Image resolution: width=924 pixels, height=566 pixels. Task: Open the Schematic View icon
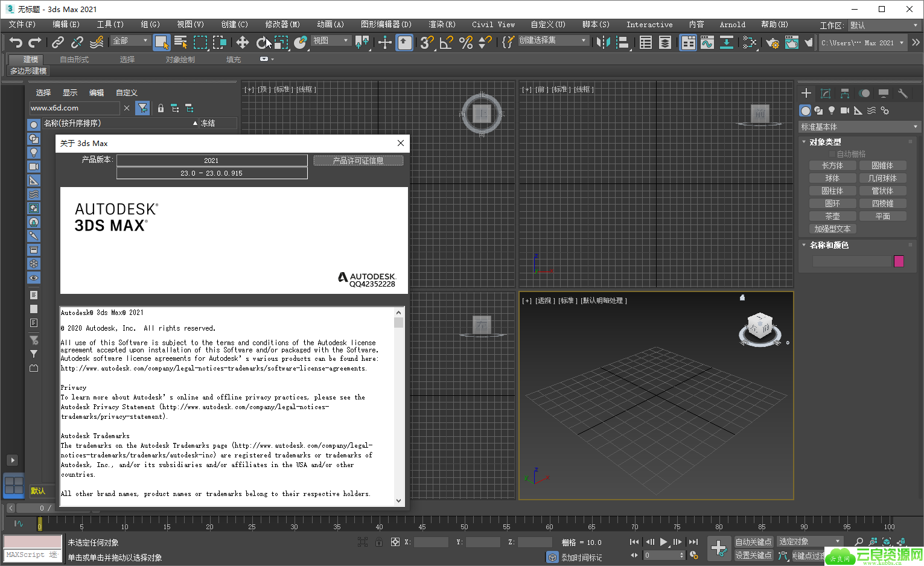(x=749, y=42)
